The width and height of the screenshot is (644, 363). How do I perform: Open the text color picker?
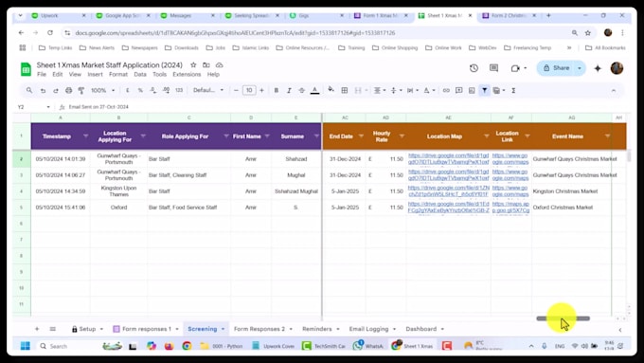(x=314, y=90)
